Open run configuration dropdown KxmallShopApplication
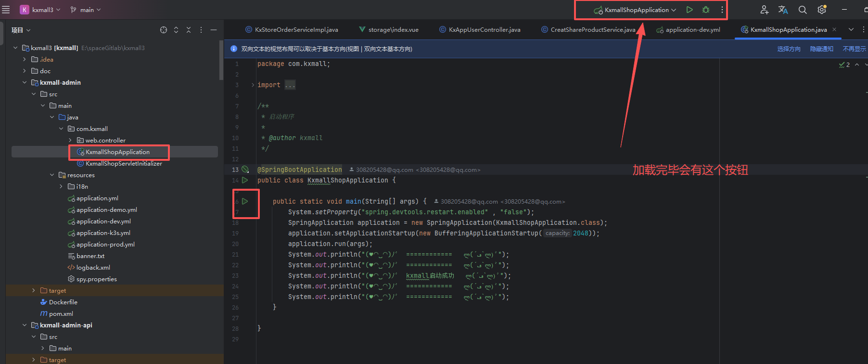The width and height of the screenshot is (868, 364). [636, 10]
